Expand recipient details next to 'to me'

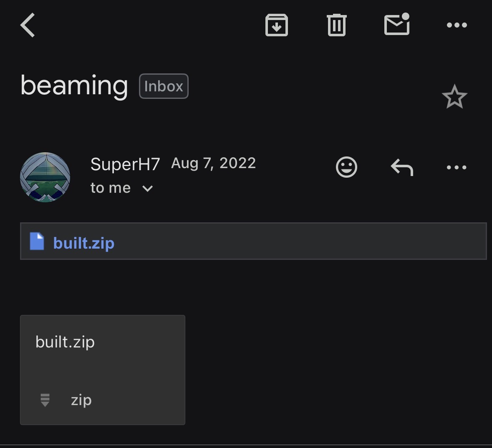tap(147, 188)
